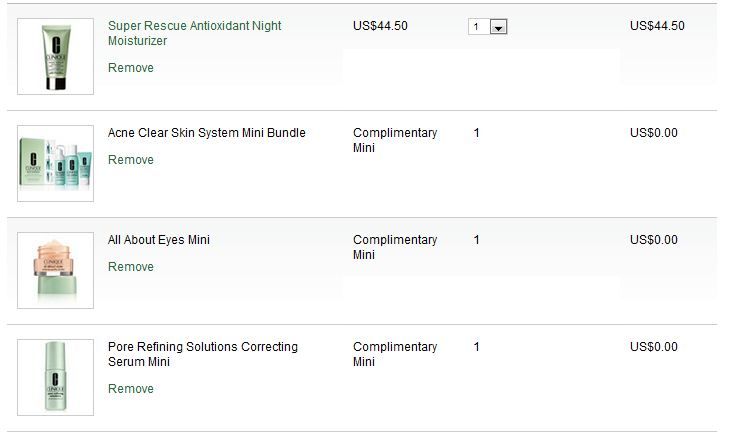Click the Super Rescue moisturizer tube thumbnail

tap(56, 56)
